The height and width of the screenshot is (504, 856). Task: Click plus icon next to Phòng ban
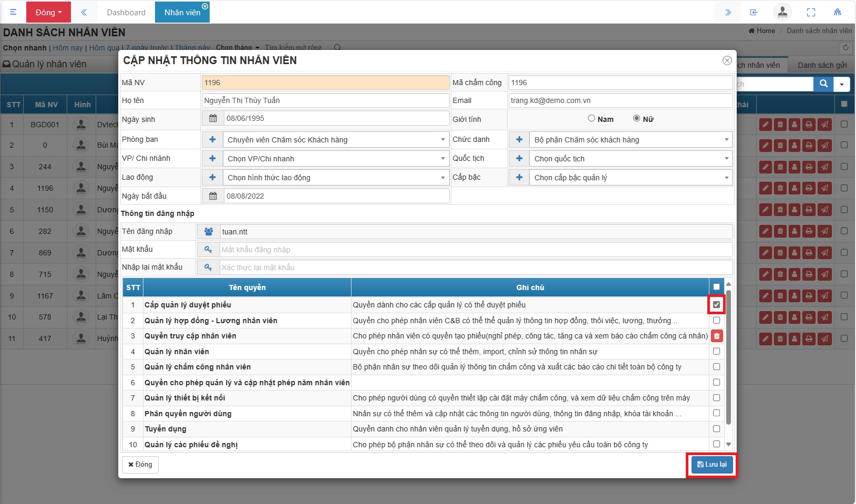212,140
